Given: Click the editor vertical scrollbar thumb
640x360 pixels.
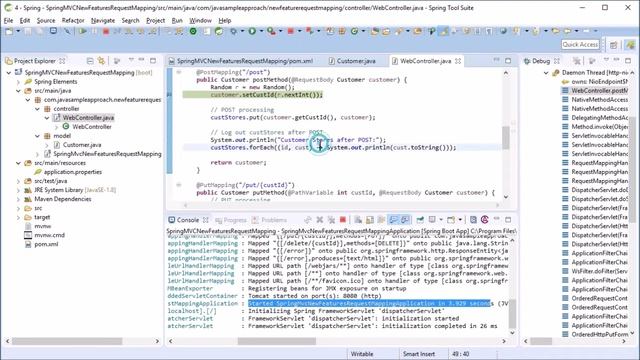Looking at the screenshot, I should click(x=506, y=138).
